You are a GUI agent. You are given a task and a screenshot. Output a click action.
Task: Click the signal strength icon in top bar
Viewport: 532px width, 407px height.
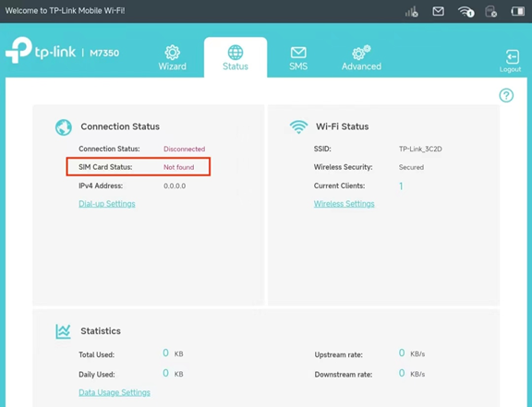411,12
